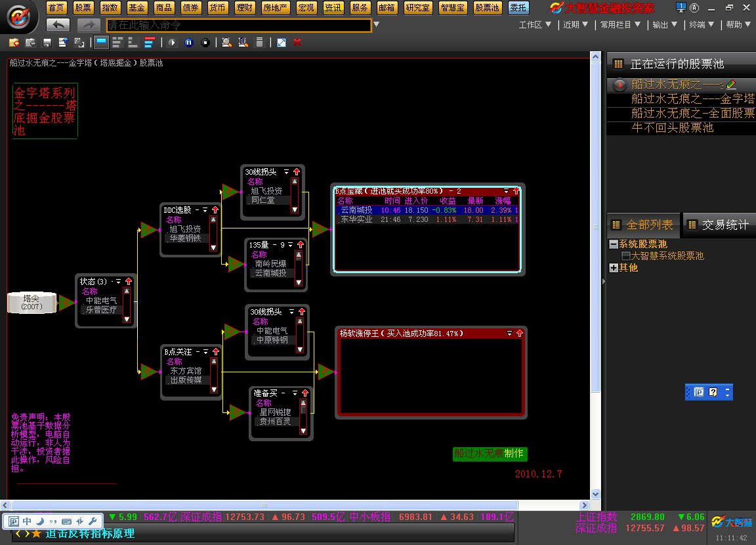This screenshot has height=545, width=756.
Task: Select the red-blue striped layout toggle
Action: click(x=149, y=43)
